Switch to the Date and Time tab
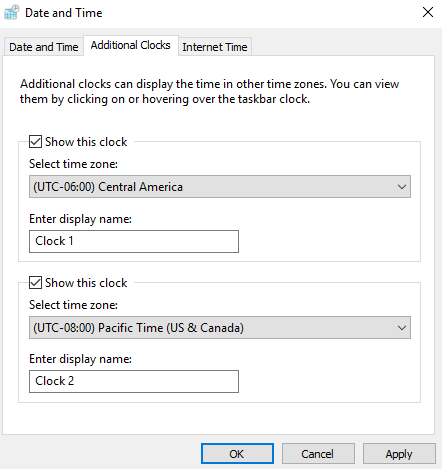This screenshot has height=469, width=442. tap(44, 47)
